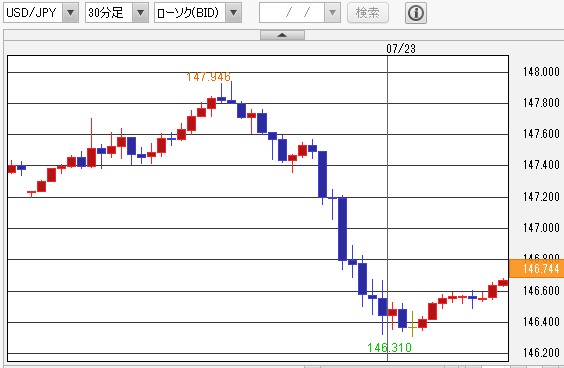Click the 148.000 price axis label
The height and width of the screenshot is (368, 564).
[541, 72]
